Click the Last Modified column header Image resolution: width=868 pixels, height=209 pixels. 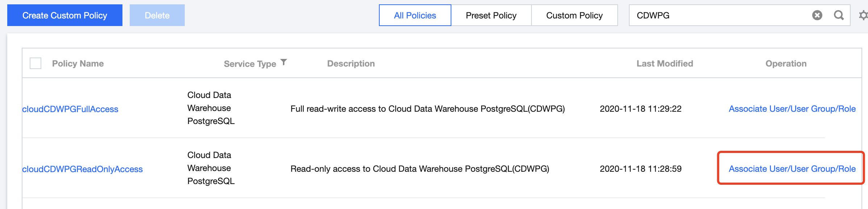tap(664, 64)
